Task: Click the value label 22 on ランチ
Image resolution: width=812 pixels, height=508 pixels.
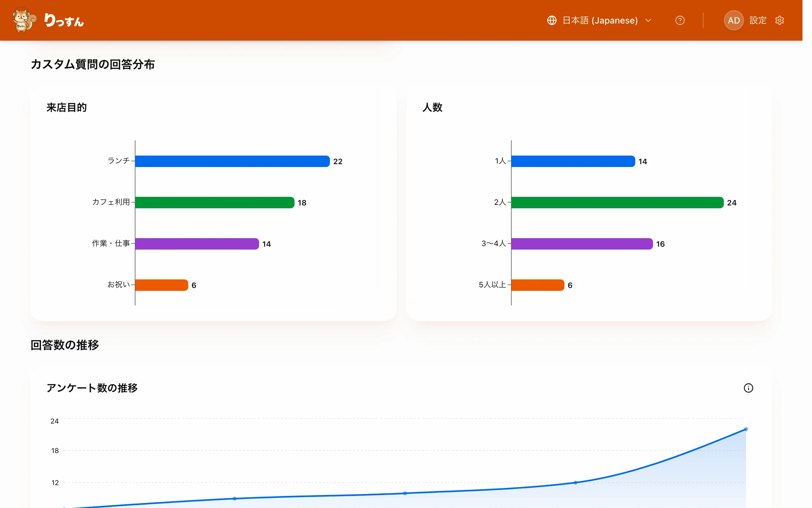Action: tap(337, 162)
